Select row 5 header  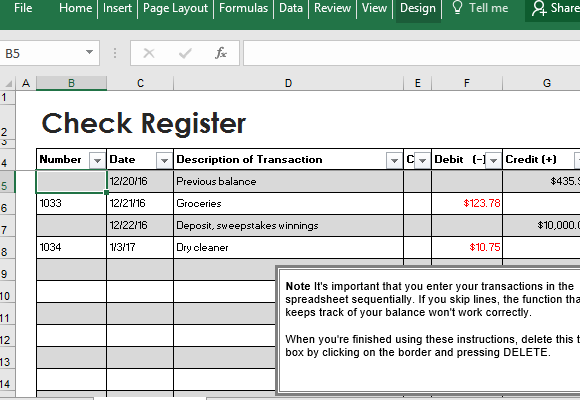[x=7, y=182]
